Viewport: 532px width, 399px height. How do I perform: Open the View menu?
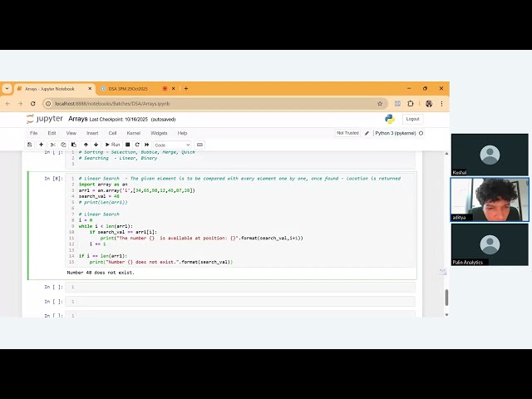pyautogui.click(x=71, y=133)
